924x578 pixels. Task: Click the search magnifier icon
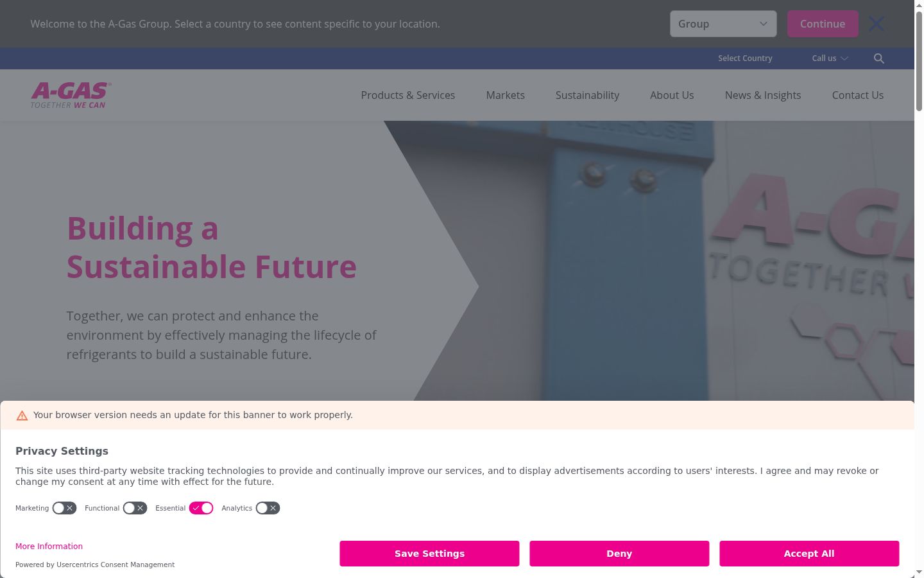(879, 58)
